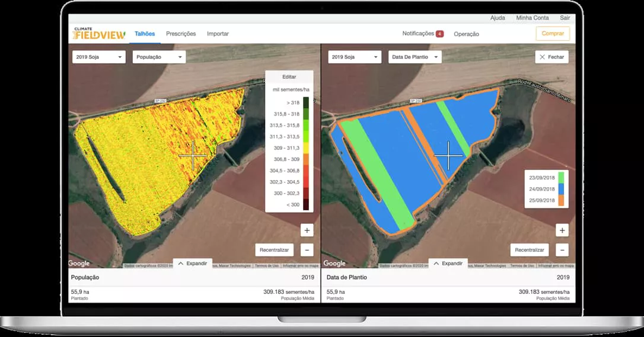Click the crosshair on the right map

(x=448, y=156)
